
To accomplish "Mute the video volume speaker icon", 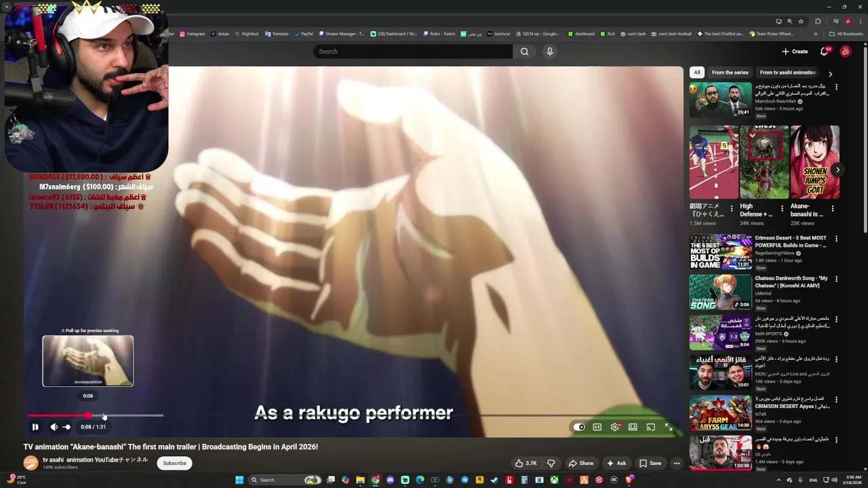I will point(54,427).
